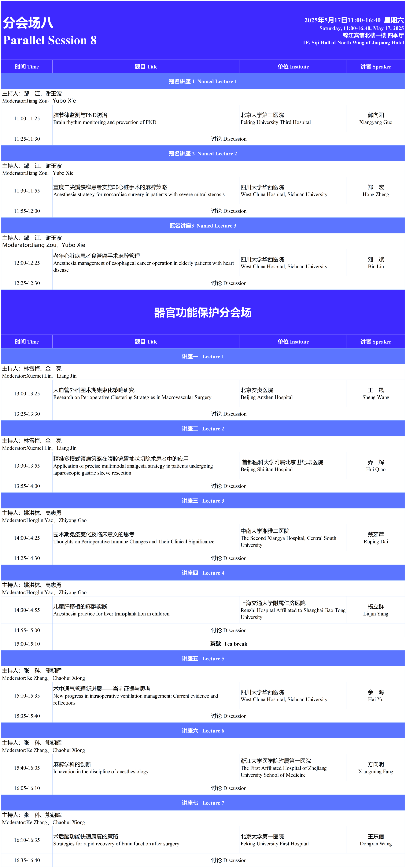This screenshot has width=406, height=868.
Task: Click the 'Lecture 6' section header
Action: (x=203, y=730)
